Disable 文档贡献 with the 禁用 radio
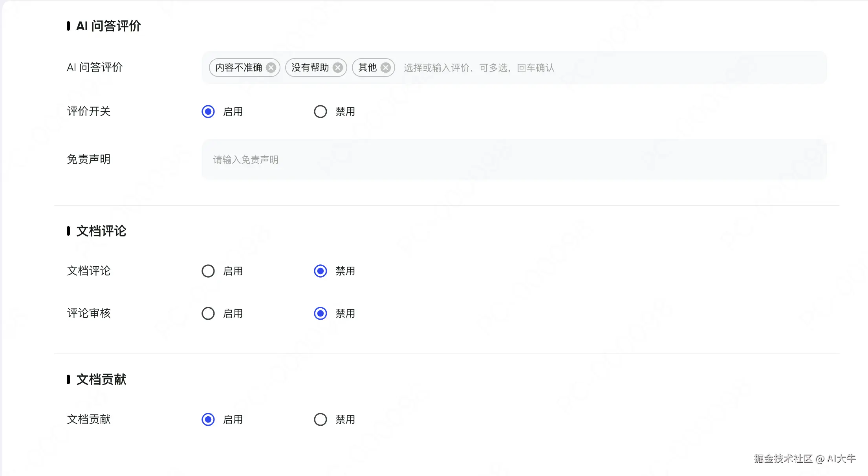Screen dimensions: 868x476 (x=320, y=419)
